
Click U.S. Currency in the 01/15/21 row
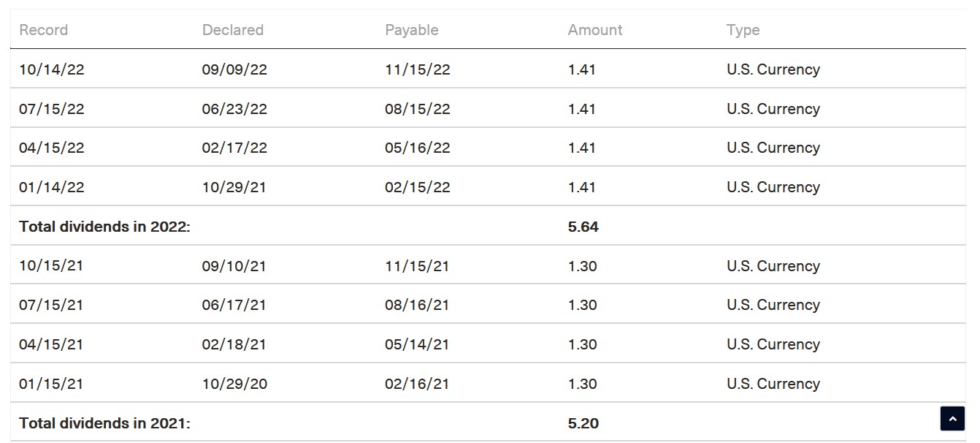(x=773, y=384)
